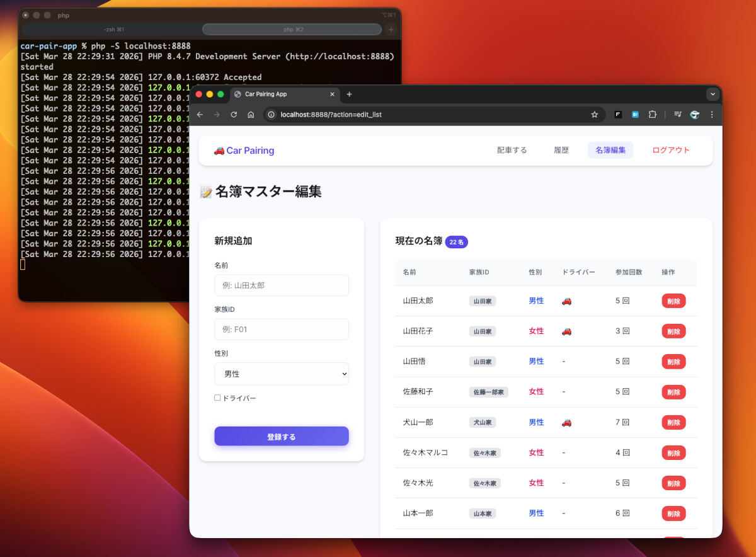Delete the 佐々木光 row

pyautogui.click(x=673, y=483)
